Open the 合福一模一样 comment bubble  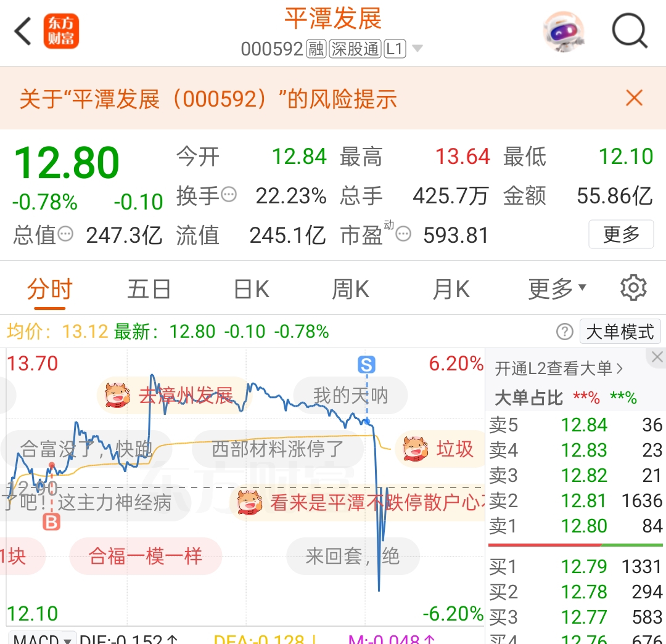click(x=146, y=556)
